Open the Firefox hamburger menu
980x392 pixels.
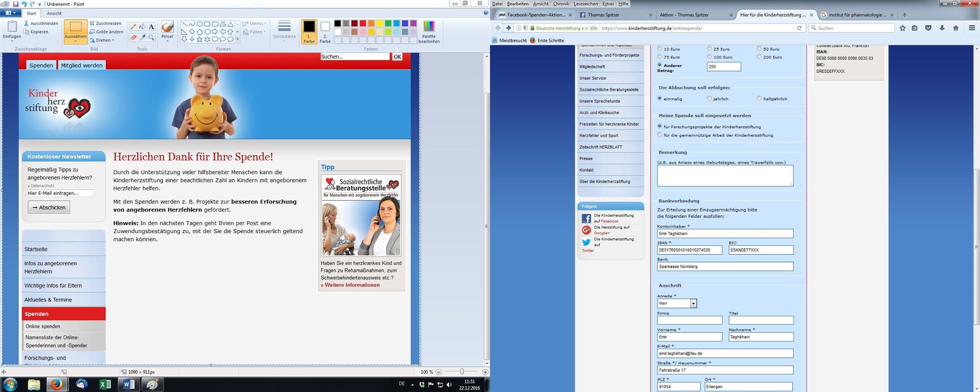coord(972,28)
